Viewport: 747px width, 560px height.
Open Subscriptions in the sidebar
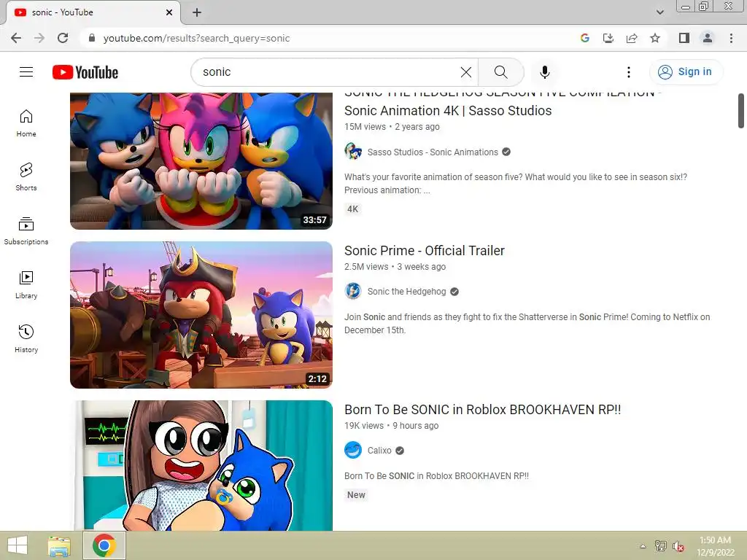pos(26,231)
